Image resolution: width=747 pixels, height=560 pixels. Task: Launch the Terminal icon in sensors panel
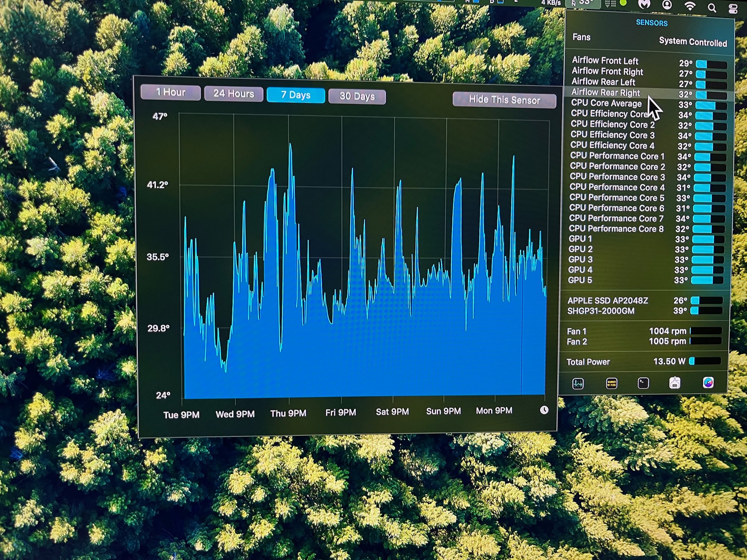click(643, 383)
